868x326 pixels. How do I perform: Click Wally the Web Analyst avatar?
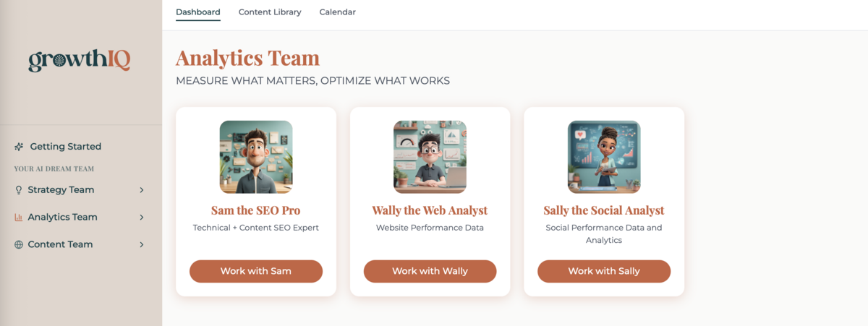[x=430, y=157]
